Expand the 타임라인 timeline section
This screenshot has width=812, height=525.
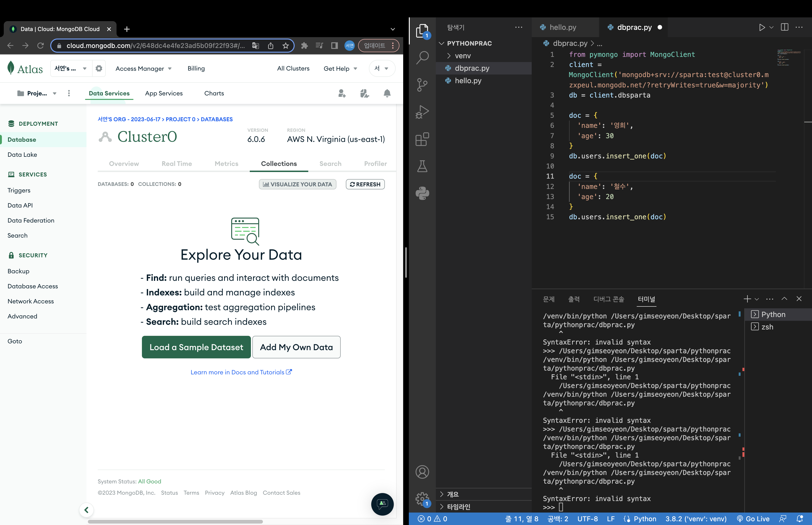[459, 507]
